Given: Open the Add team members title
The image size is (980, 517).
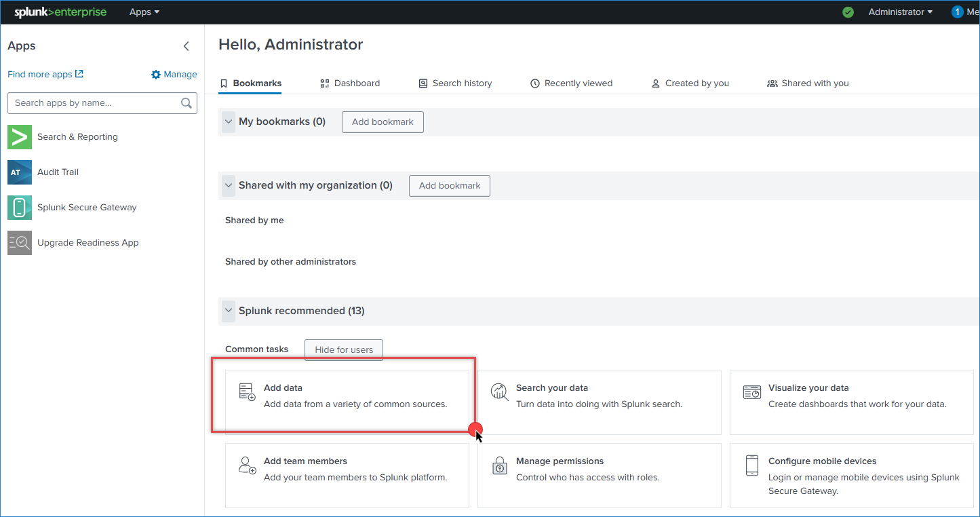Looking at the screenshot, I should click(x=305, y=461).
